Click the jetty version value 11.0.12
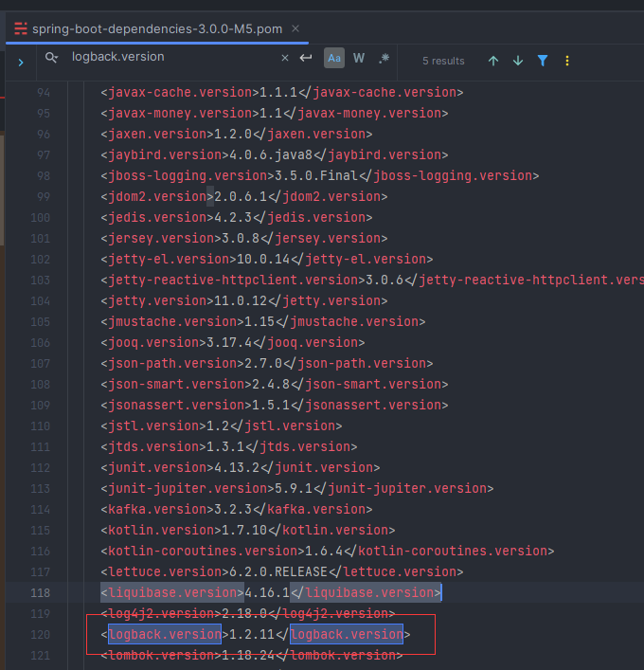644x670 pixels. tap(241, 300)
